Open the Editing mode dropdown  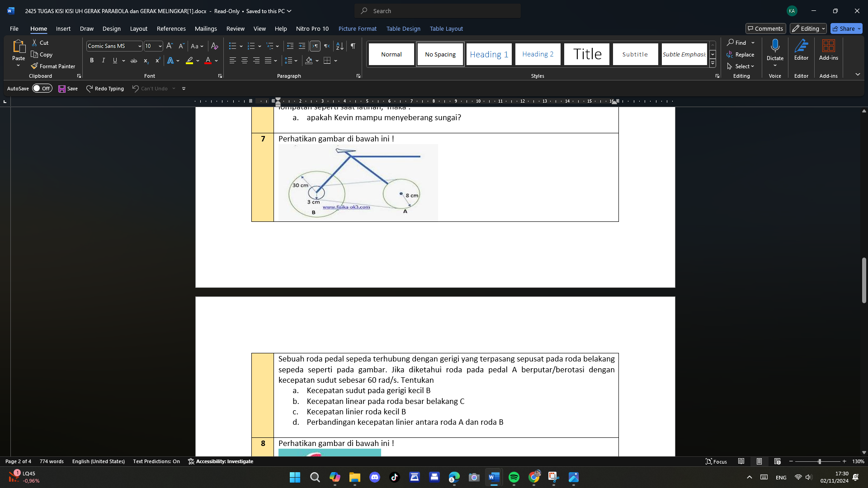point(808,28)
